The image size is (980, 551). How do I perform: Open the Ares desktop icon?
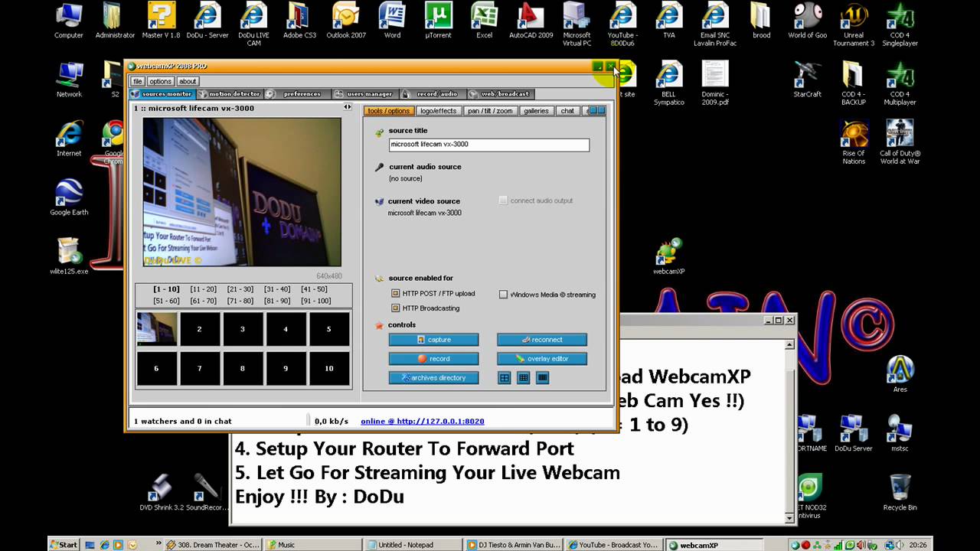[900, 375]
